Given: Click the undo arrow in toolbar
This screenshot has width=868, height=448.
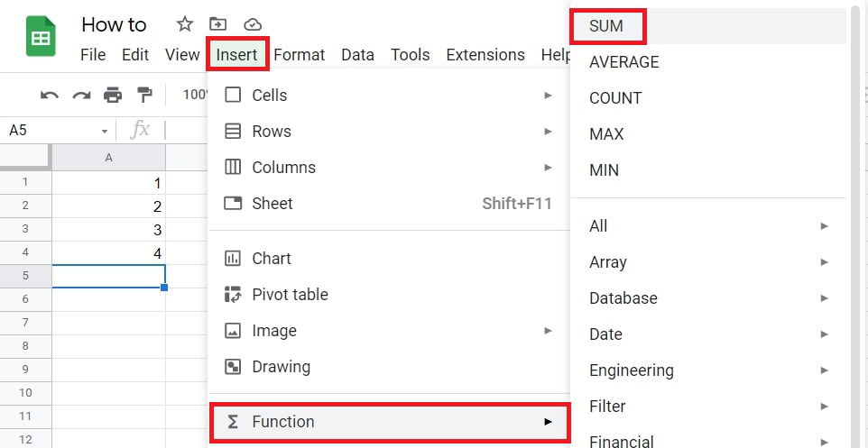Looking at the screenshot, I should (50, 95).
